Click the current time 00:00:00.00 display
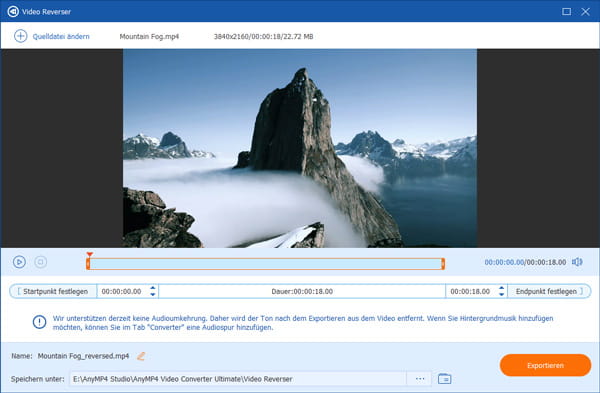The image size is (600, 393). [x=504, y=262]
